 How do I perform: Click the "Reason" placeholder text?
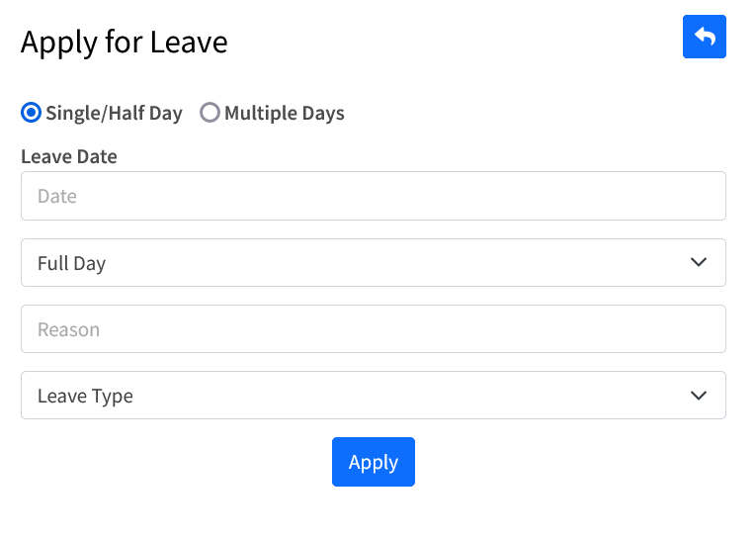click(69, 329)
